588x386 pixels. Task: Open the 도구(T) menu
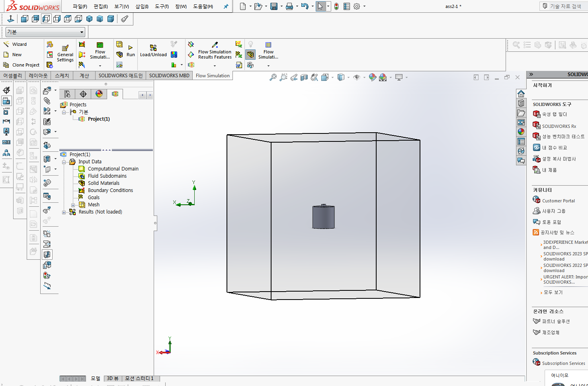coord(162,6)
